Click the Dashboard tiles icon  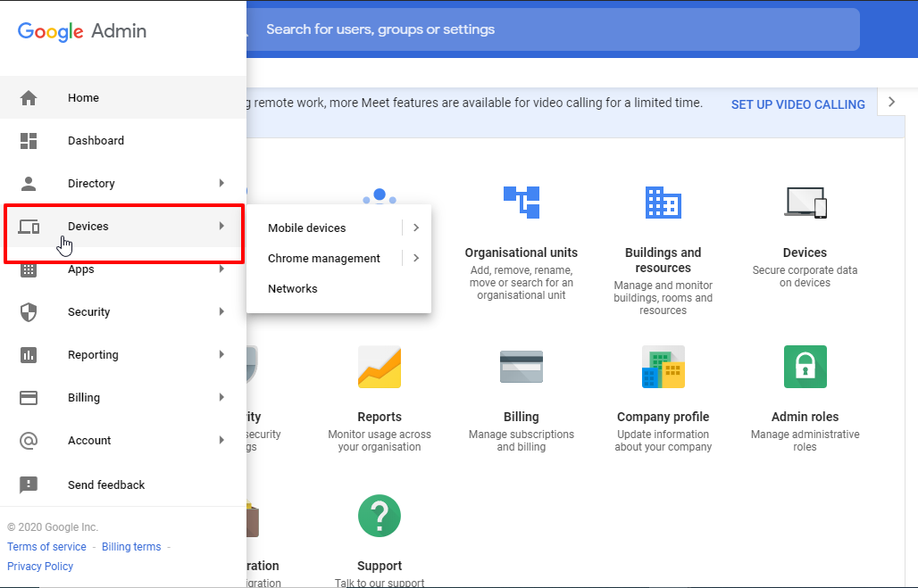click(x=28, y=140)
